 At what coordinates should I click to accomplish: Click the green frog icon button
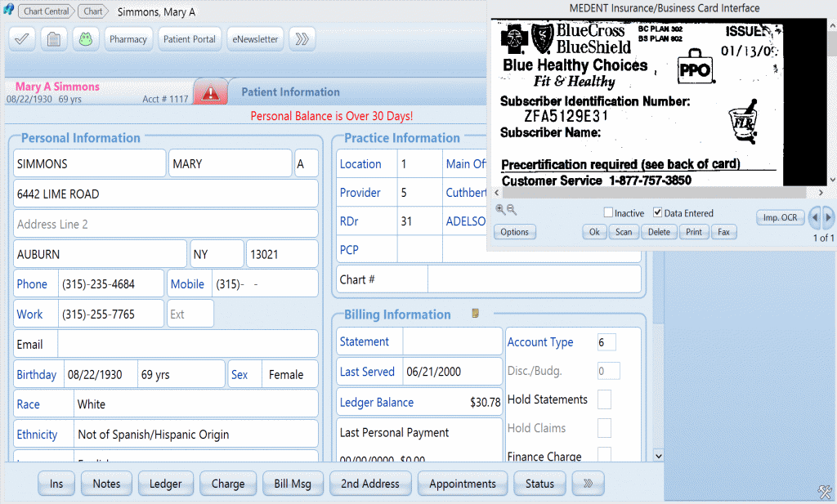(x=85, y=39)
